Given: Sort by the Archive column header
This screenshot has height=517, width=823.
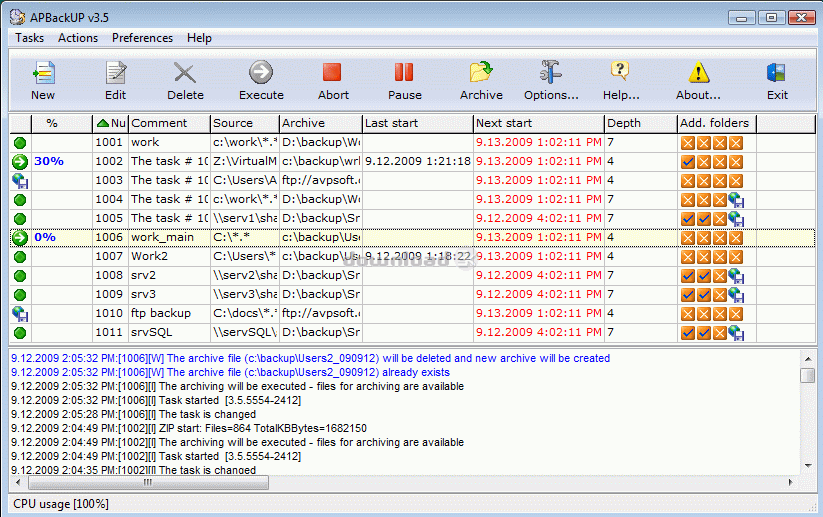Looking at the screenshot, I should point(321,123).
